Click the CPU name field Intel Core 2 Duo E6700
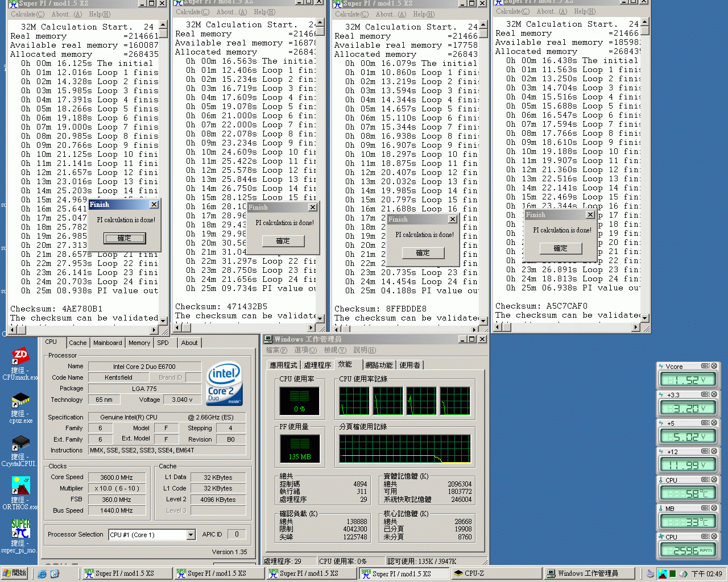The height and width of the screenshot is (582, 728). (x=144, y=367)
